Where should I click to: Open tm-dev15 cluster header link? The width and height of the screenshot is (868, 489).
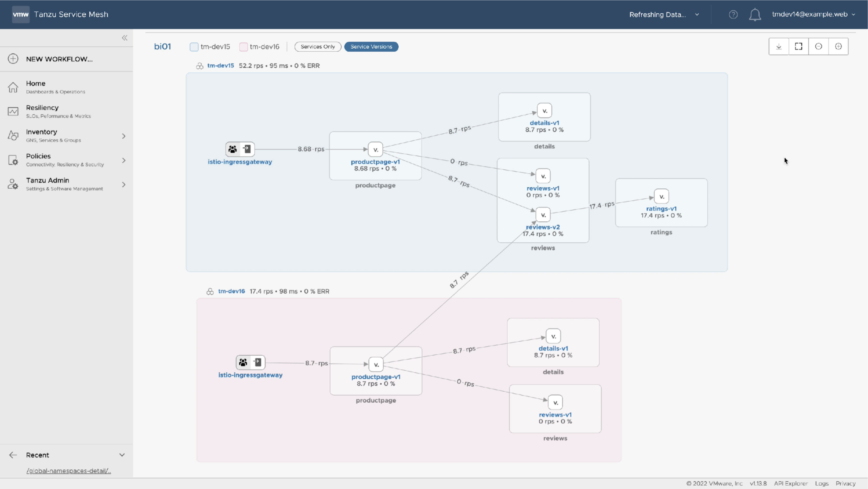pos(220,65)
